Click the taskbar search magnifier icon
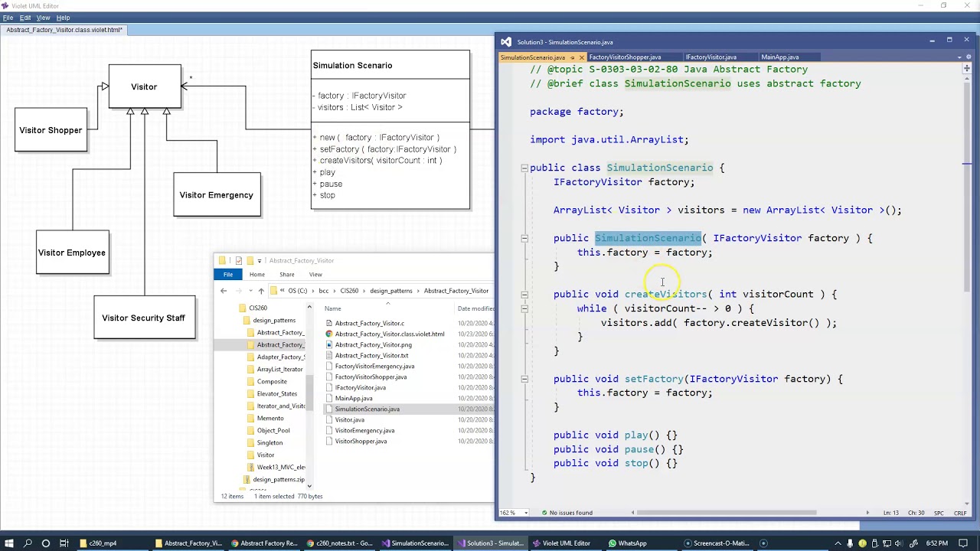980x551 pixels. (x=28, y=543)
